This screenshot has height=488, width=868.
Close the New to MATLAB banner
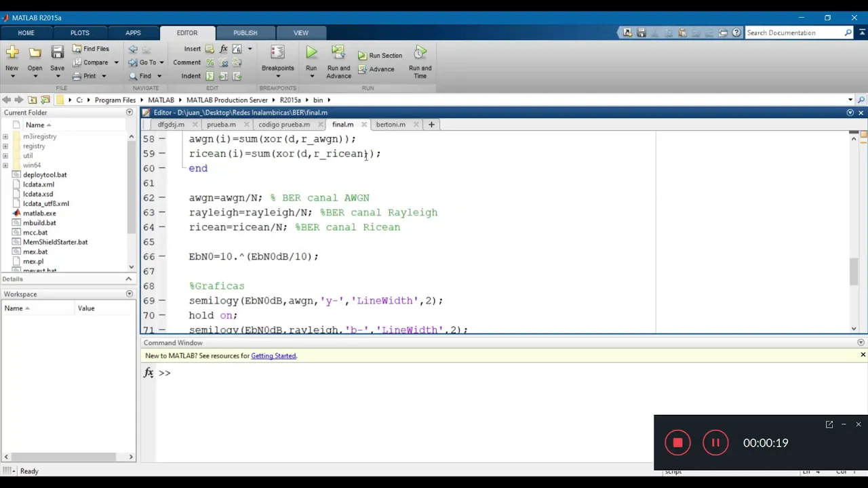click(x=863, y=355)
